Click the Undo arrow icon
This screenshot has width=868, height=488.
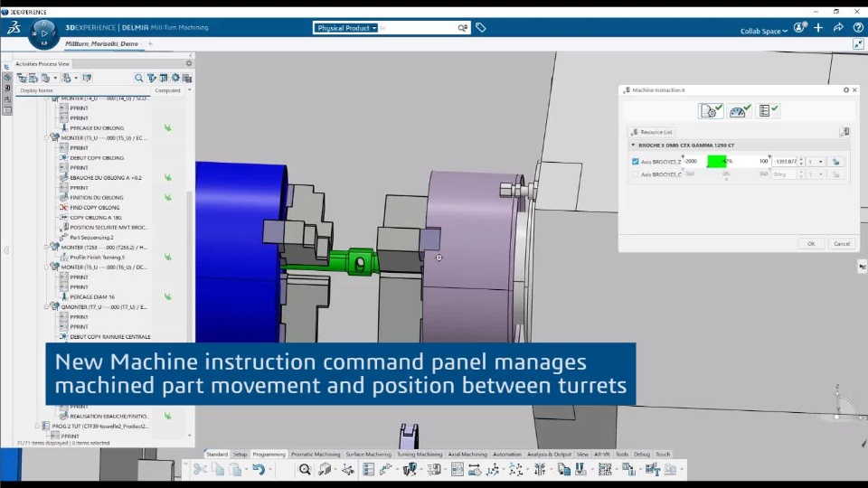(259, 470)
